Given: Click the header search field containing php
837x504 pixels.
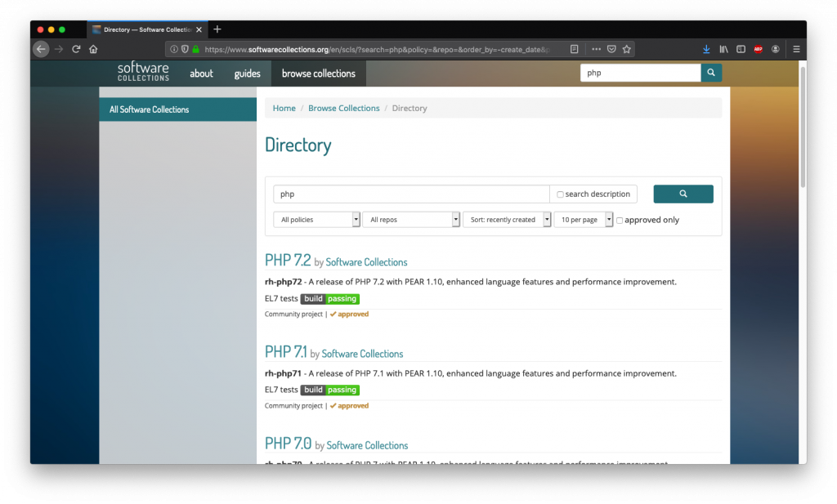Looking at the screenshot, I should [x=641, y=73].
